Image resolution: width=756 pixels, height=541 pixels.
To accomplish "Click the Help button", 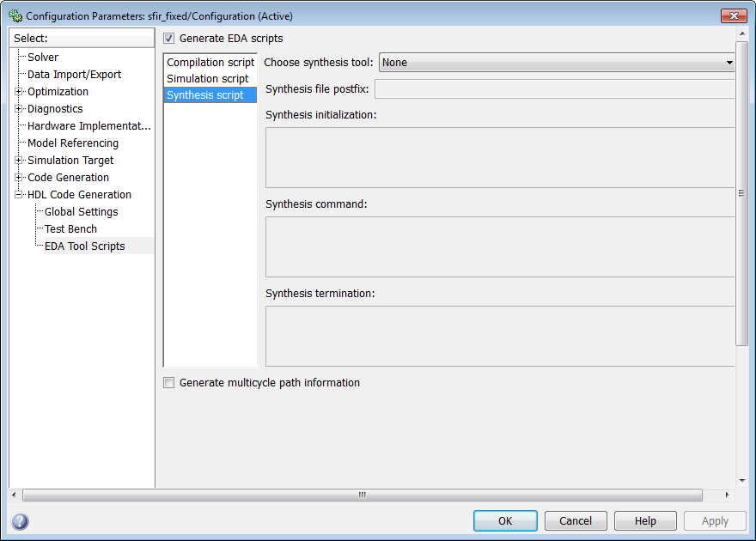I will pos(645,520).
